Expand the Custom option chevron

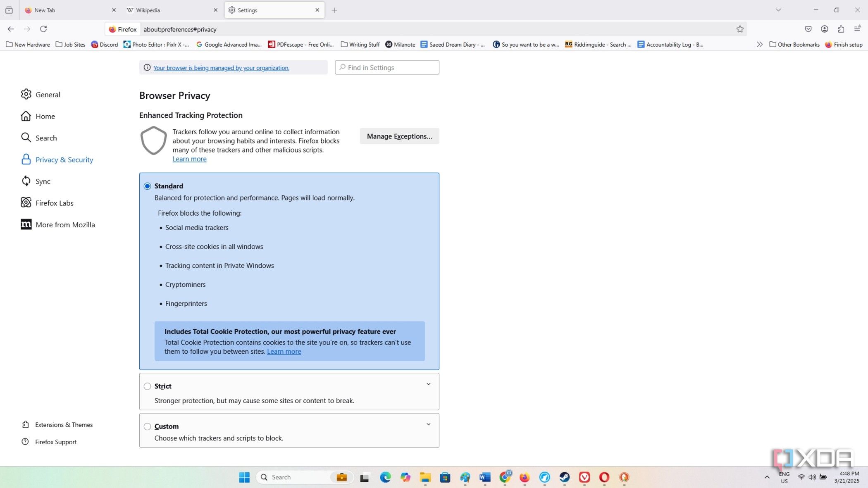coord(429,424)
